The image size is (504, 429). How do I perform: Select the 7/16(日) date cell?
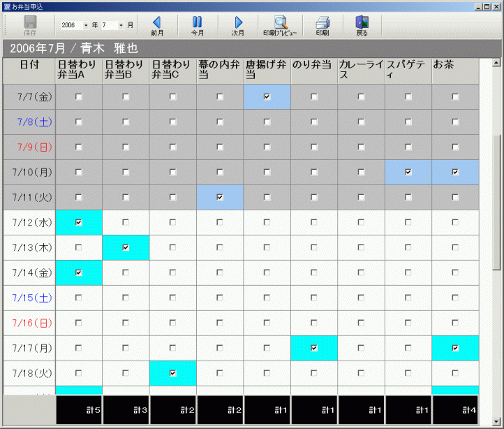[x=29, y=323]
